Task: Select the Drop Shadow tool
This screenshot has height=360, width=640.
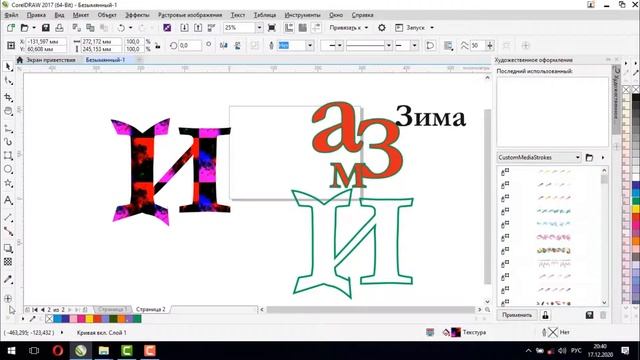Action: pyautogui.click(x=9, y=248)
